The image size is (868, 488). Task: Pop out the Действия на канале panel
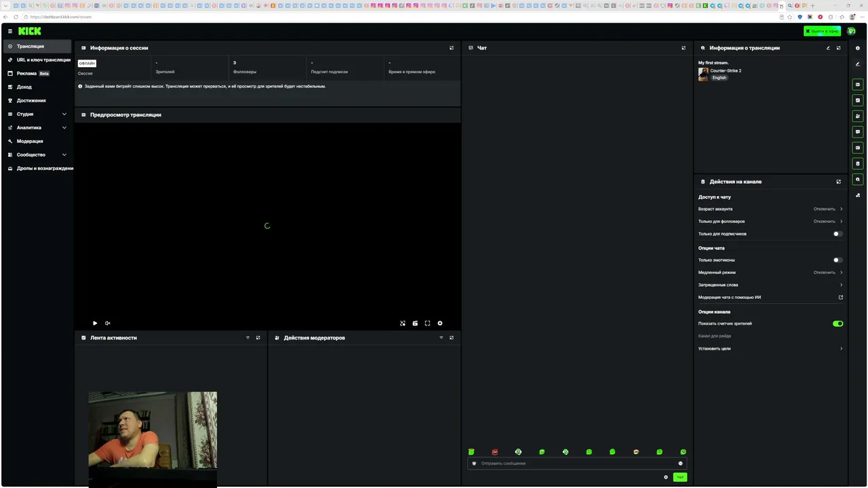[x=839, y=182]
